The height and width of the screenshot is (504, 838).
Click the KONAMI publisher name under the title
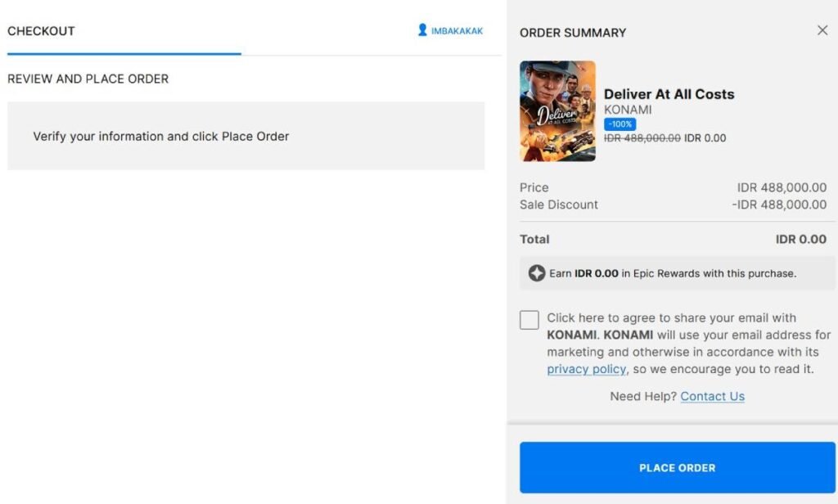tap(628, 110)
